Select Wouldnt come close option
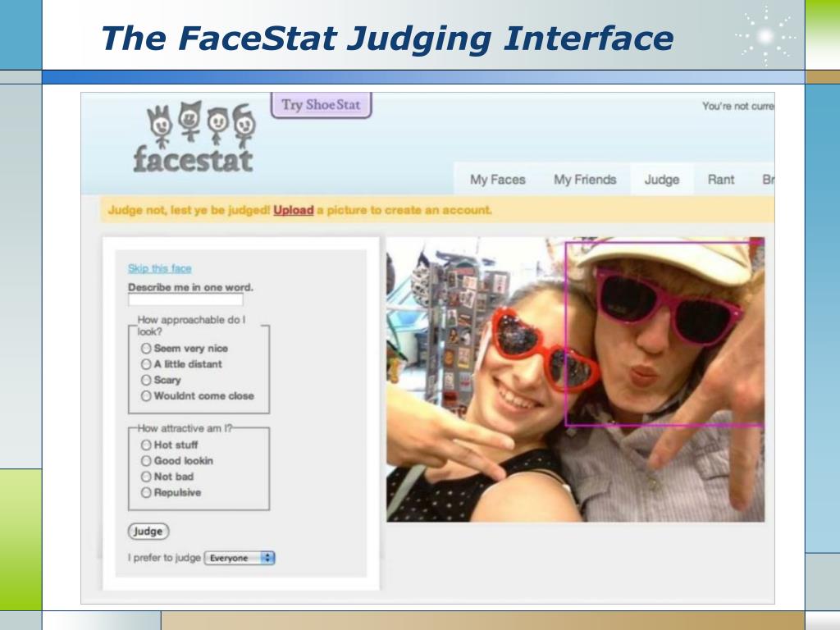The height and width of the screenshot is (630, 840). tap(146, 396)
